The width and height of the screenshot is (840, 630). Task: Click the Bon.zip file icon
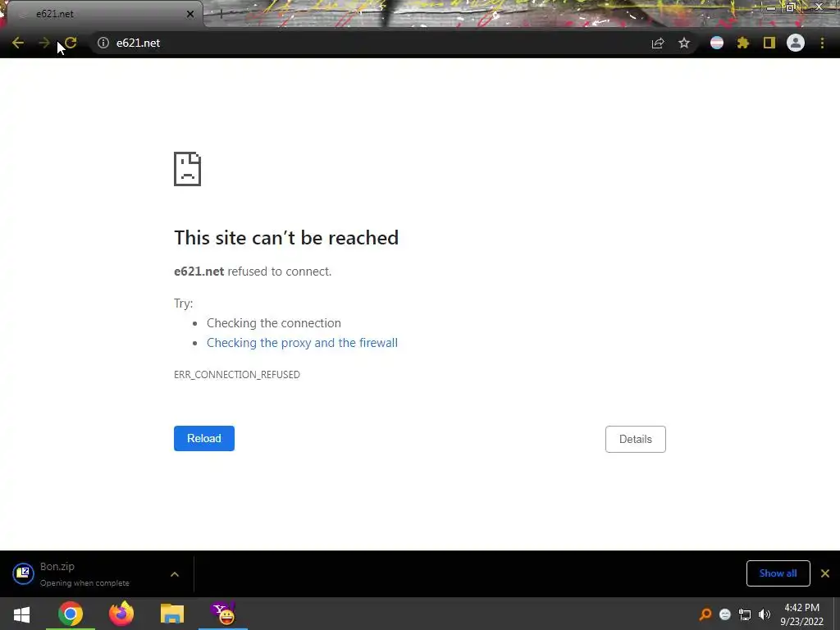pyautogui.click(x=23, y=573)
